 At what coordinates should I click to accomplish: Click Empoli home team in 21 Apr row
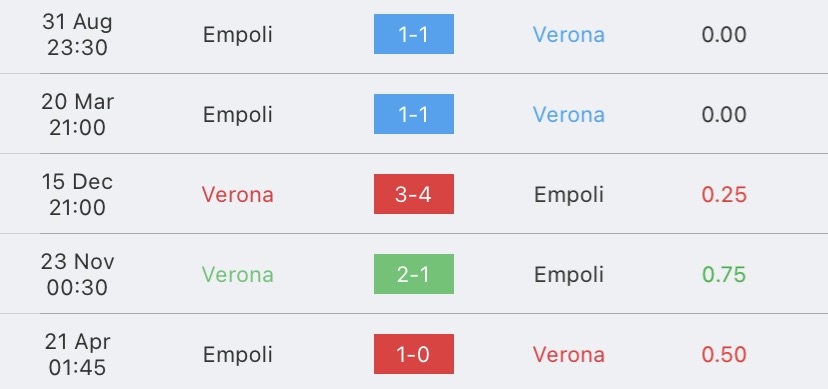pos(238,354)
